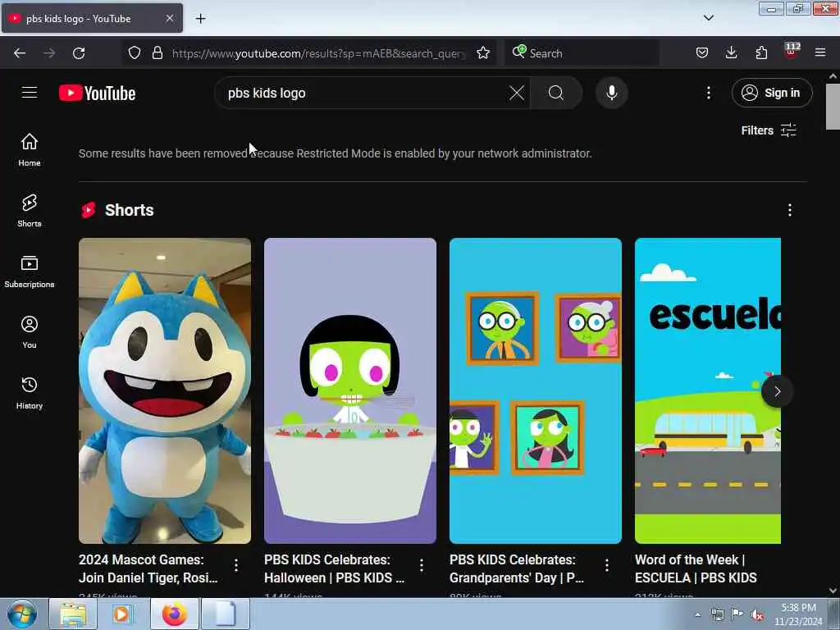Screen dimensions: 840x630
Task: Click the Firefox Search box
Action: [x=582, y=53]
